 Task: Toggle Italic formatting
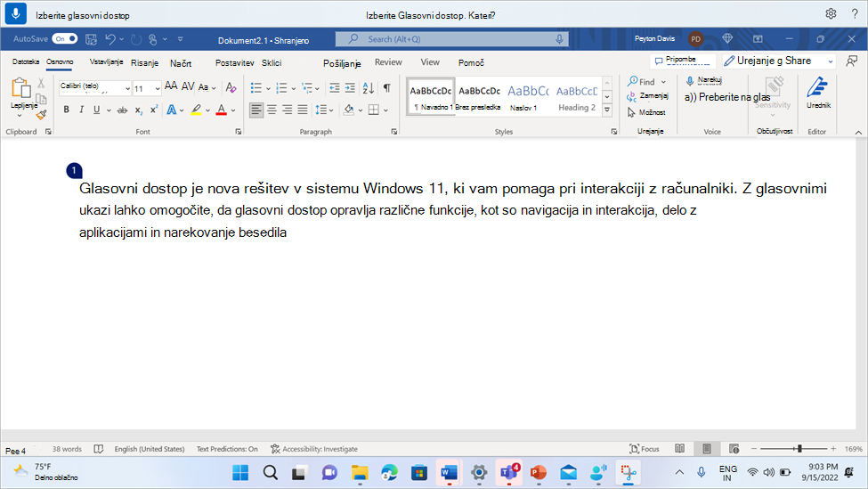click(81, 110)
